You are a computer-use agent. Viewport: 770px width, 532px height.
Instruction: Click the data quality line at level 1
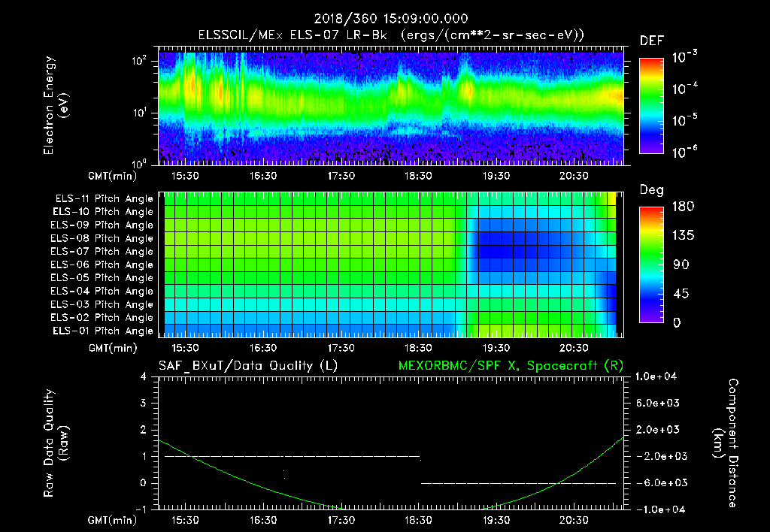coord(293,457)
